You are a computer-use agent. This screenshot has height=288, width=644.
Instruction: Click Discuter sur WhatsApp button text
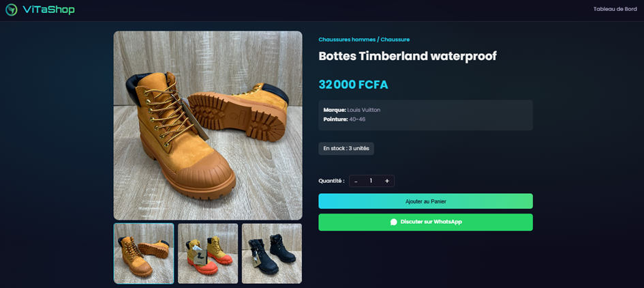point(431,222)
